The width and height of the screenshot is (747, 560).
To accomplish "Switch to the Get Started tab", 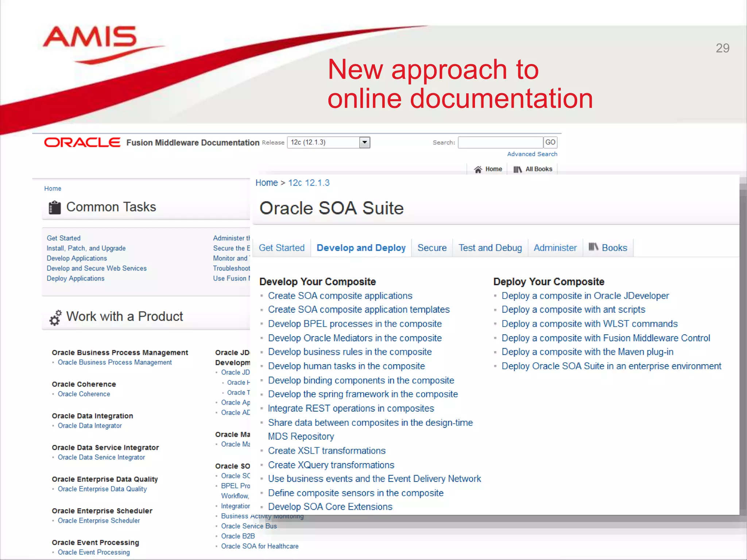I will pos(282,248).
